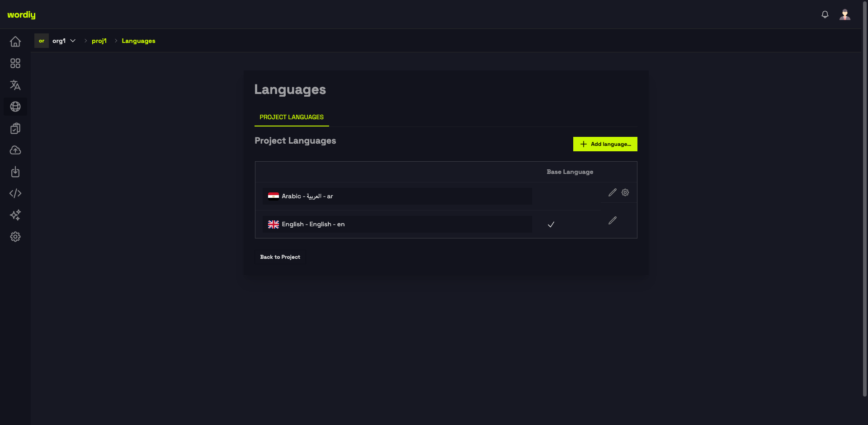Open the code brackets developer icon
This screenshot has height=425, width=868.
point(15,193)
